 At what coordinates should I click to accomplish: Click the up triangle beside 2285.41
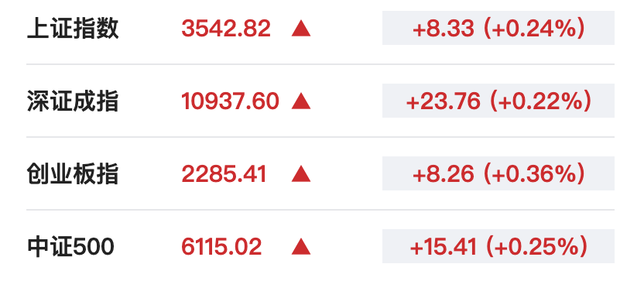(301, 173)
